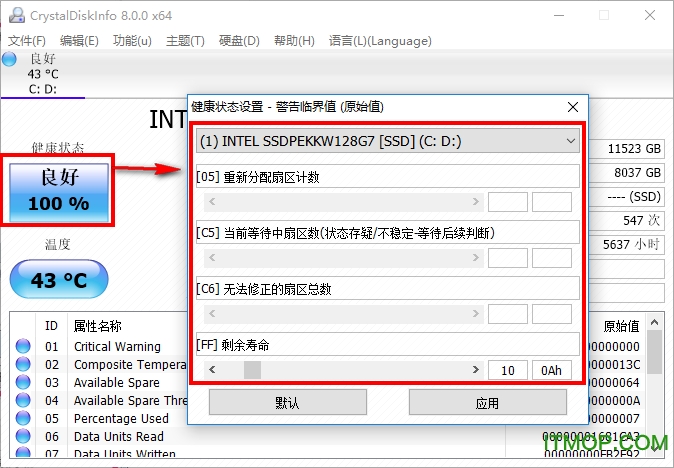Click the 应用 button
The image size is (674, 468).
487,402
